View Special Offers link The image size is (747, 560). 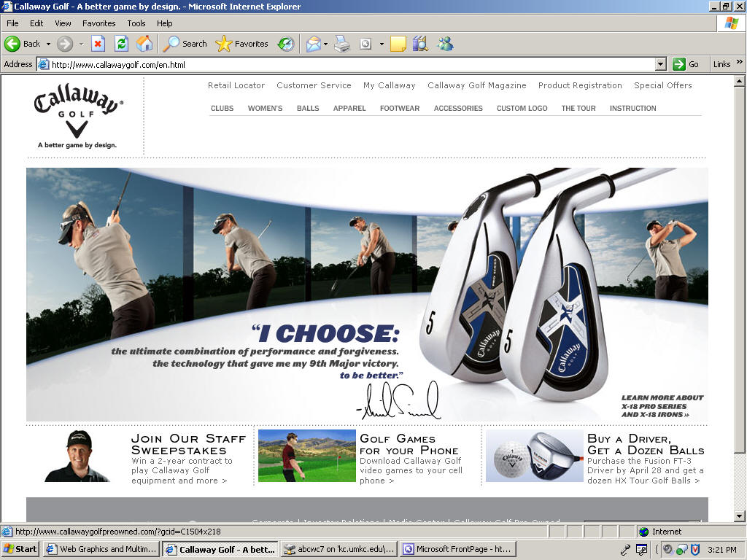tap(662, 85)
